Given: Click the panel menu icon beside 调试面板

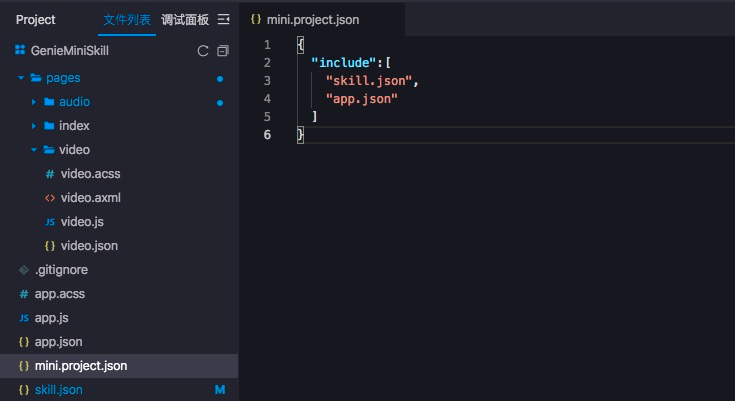Looking at the screenshot, I should (223, 19).
